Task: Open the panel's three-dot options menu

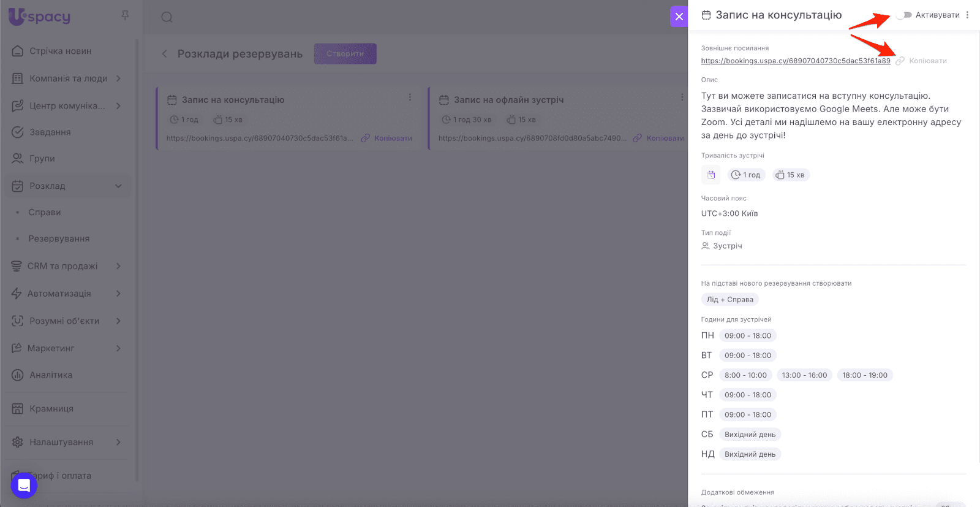Action: click(967, 15)
